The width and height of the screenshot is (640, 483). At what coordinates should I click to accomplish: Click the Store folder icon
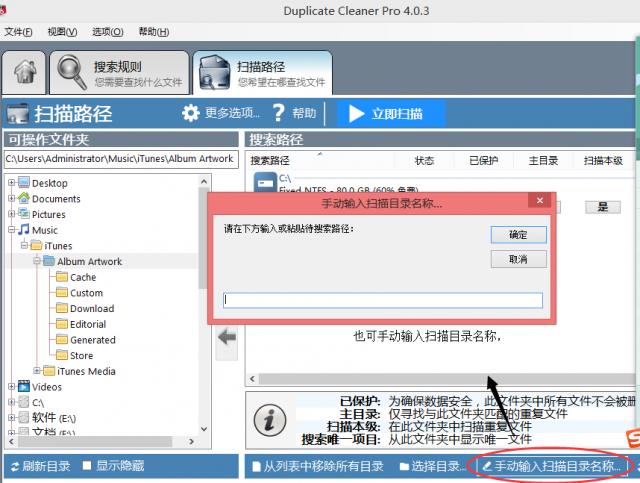[x=62, y=355]
